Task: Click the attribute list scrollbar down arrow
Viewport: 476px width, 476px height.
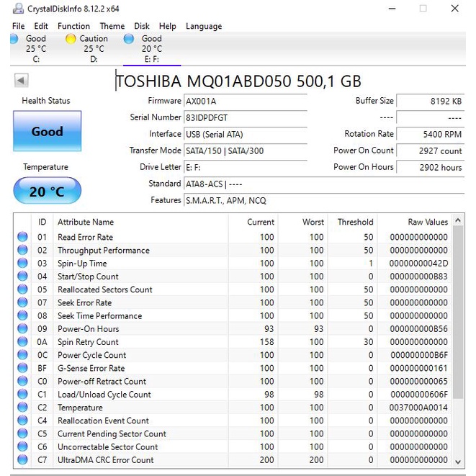Action: [458, 461]
